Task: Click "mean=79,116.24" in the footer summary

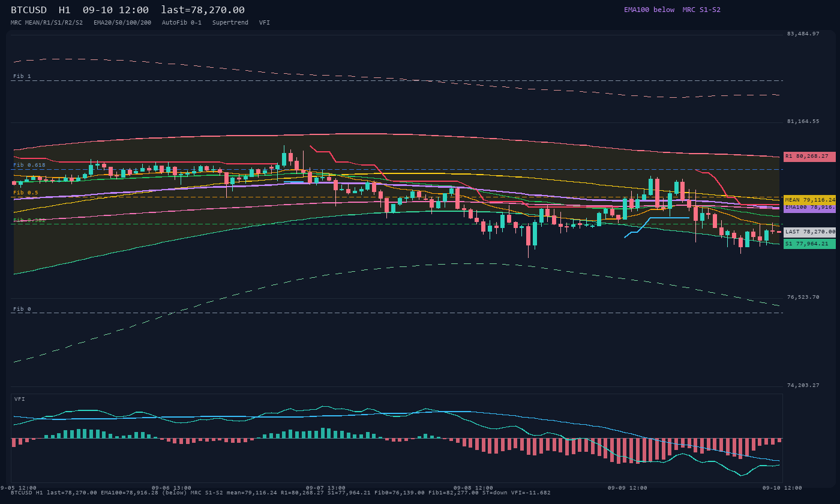Action: [252, 493]
